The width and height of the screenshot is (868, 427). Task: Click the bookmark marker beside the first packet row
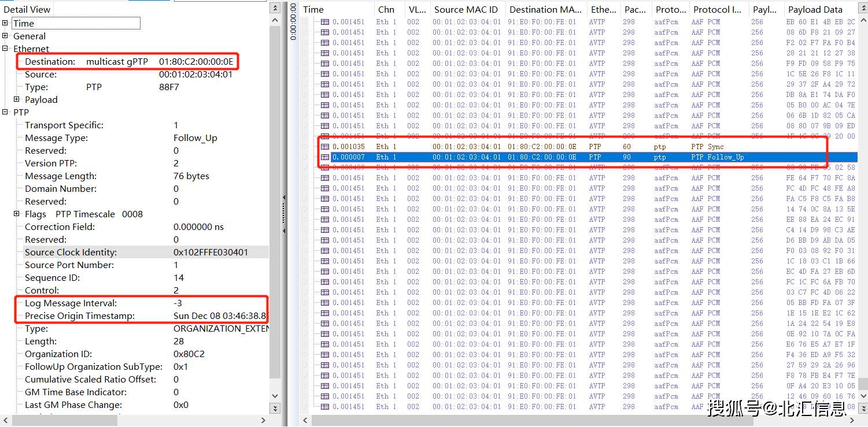(305, 22)
